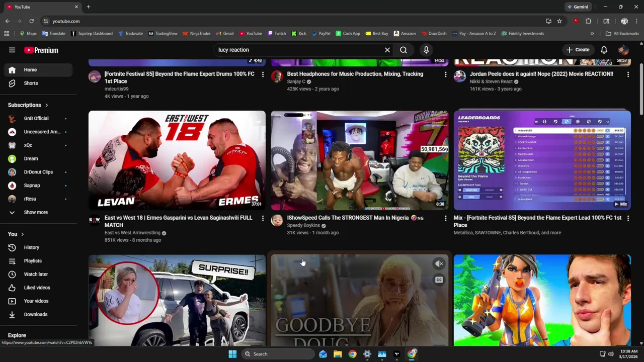Open Dream subscription channel
Image resolution: width=644 pixels, height=362 pixels.
point(39,158)
